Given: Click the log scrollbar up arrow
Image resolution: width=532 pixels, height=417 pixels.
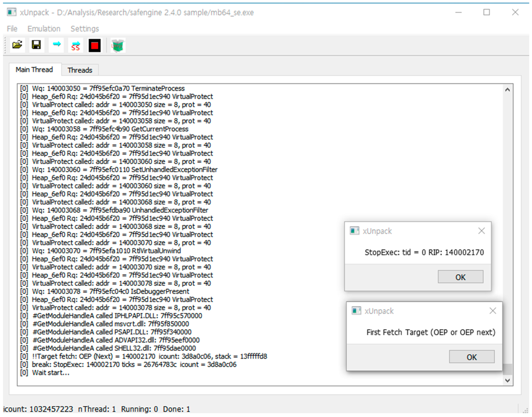Looking at the screenshot, I should point(507,90).
